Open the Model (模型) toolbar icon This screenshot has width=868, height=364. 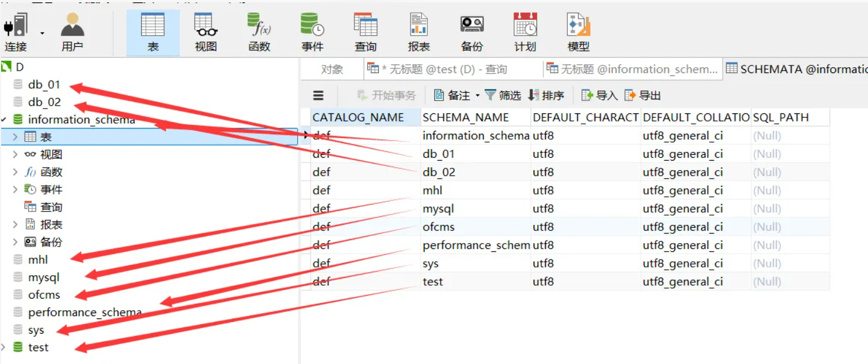[x=578, y=32]
